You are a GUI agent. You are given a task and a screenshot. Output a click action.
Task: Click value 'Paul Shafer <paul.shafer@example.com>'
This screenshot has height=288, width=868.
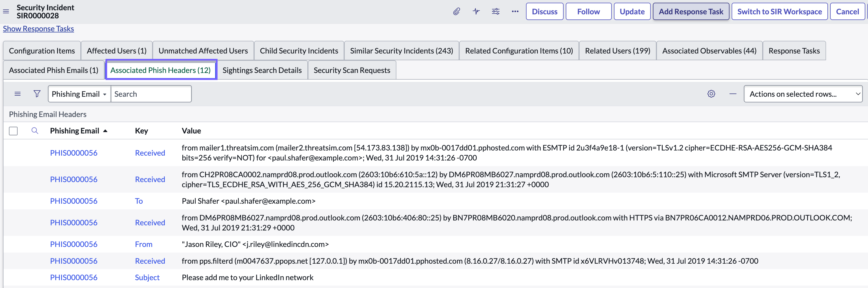pos(249,201)
